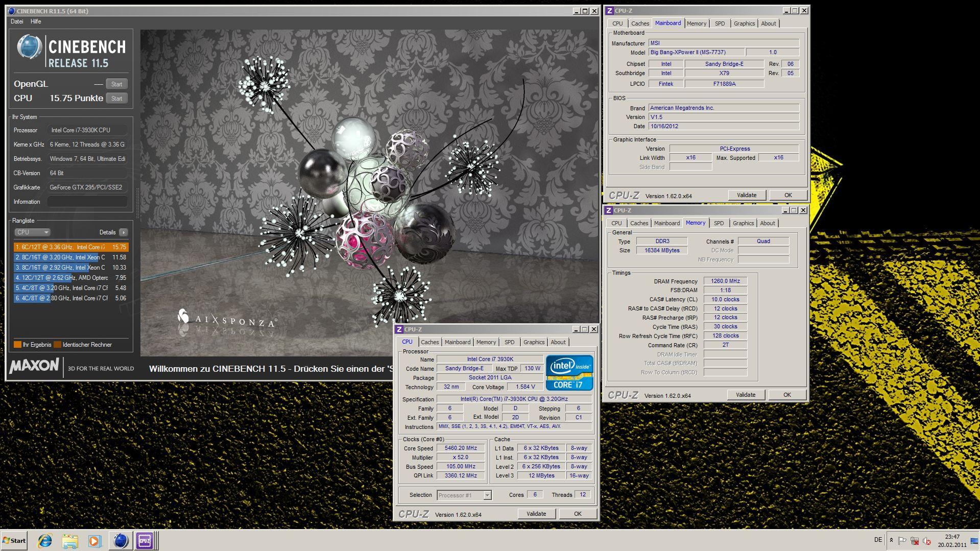The height and width of the screenshot is (551, 980).
Task: Select ranking row 4C/8T @ 2.80 GHz
Action: coord(71,298)
